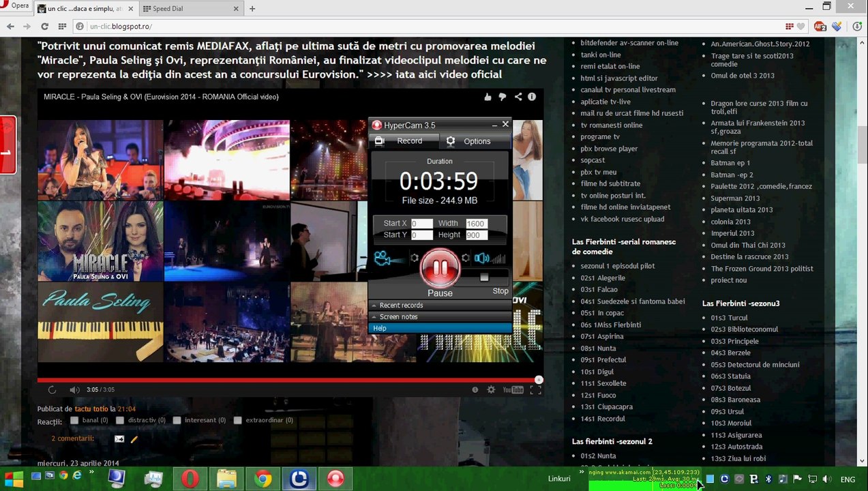Expand Screen notes section
The height and width of the screenshot is (491, 868).
pyautogui.click(x=440, y=317)
